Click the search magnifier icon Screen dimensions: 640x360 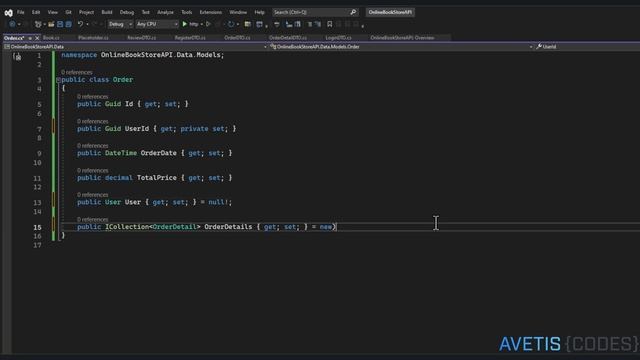tap(353, 12)
